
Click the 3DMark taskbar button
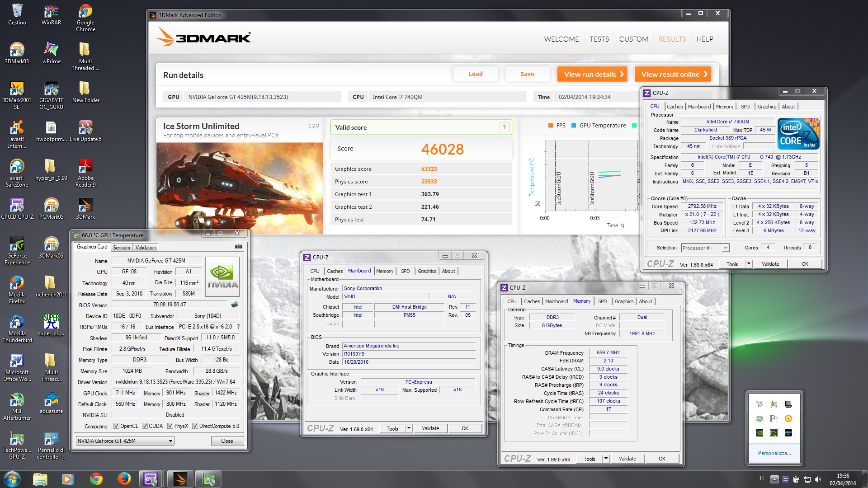click(180, 479)
